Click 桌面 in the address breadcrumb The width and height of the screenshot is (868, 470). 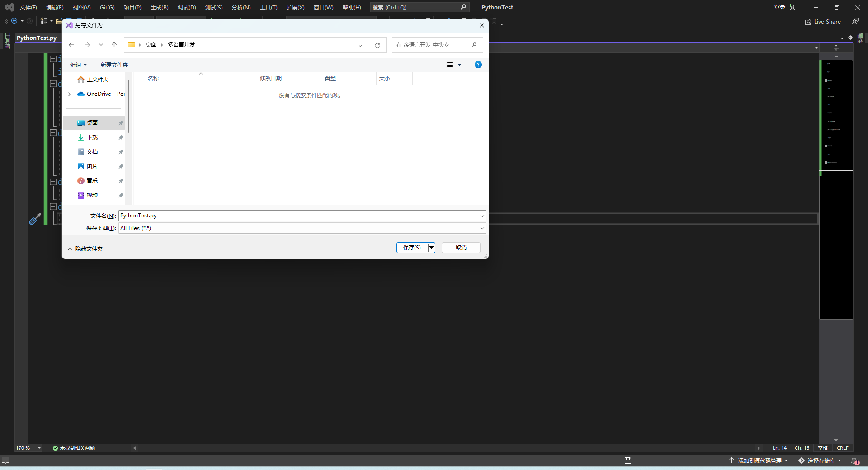coord(151,45)
